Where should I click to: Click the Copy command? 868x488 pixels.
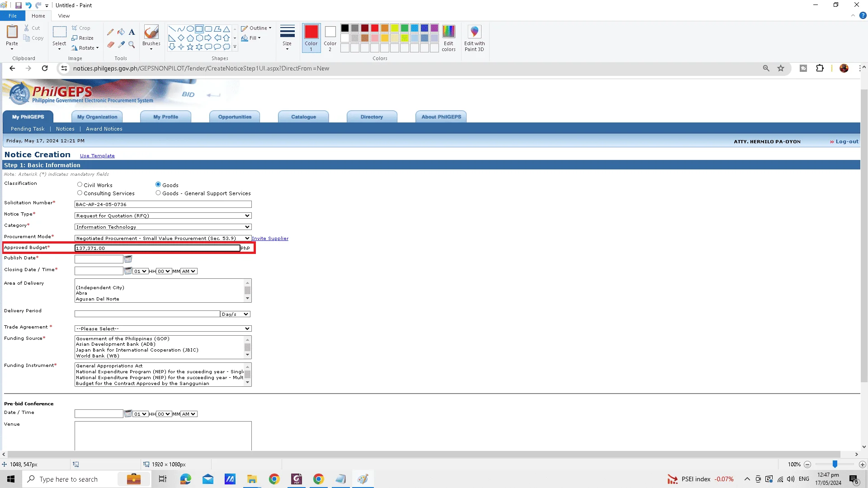(x=33, y=38)
